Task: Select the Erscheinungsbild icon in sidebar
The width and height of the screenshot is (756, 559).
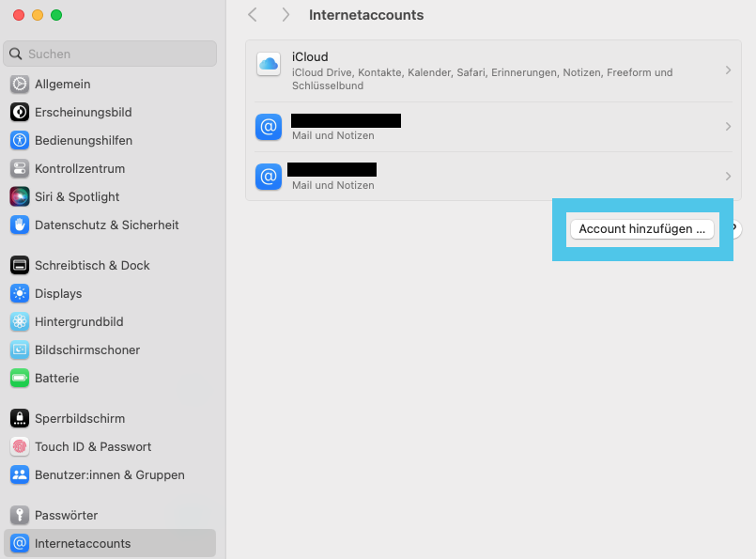Action: (x=20, y=112)
